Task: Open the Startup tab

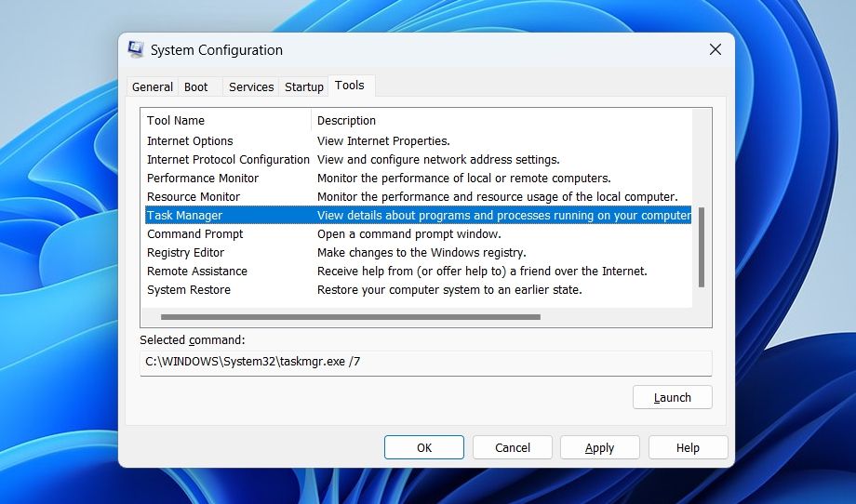Action: tap(304, 86)
